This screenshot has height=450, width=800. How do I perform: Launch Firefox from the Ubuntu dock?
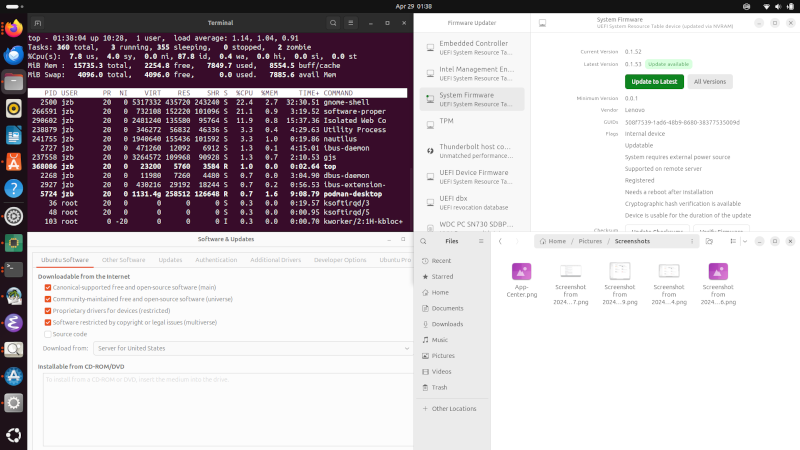(14, 29)
